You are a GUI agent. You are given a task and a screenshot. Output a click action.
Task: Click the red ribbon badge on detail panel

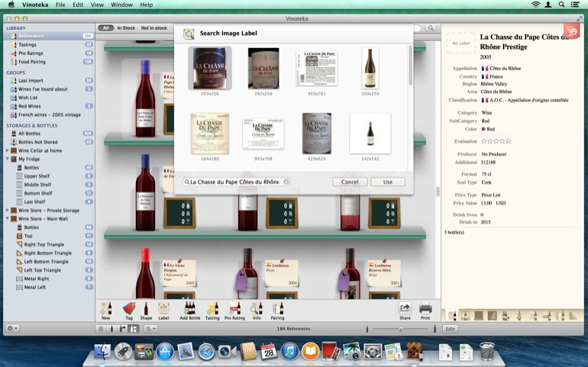[572, 31]
